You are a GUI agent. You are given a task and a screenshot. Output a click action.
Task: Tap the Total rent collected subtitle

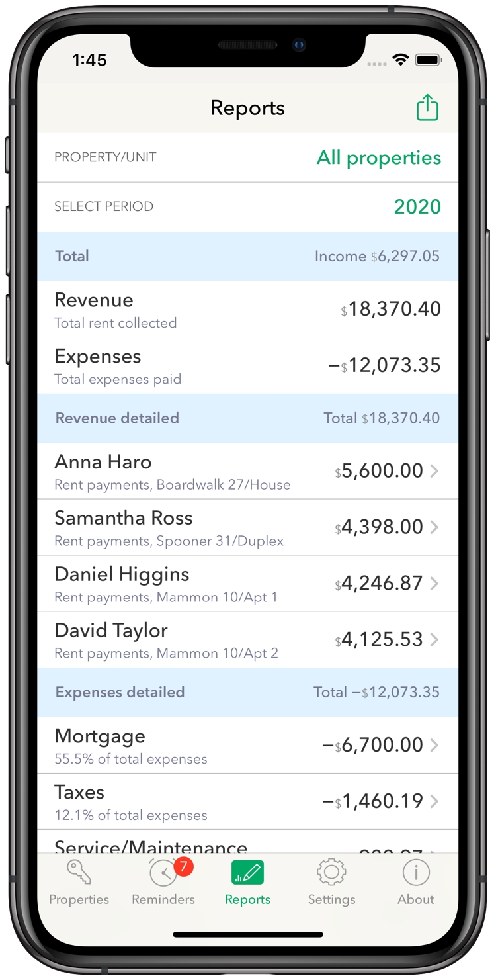(116, 323)
